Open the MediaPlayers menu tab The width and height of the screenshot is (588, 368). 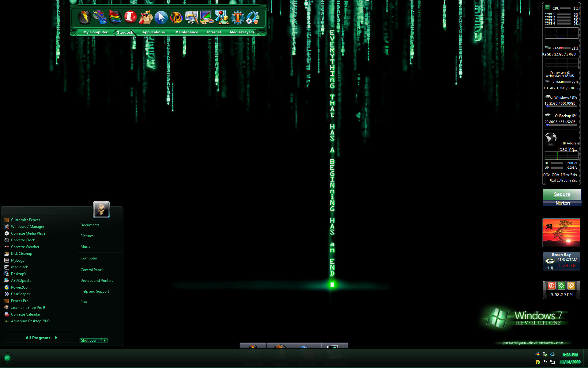(x=242, y=32)
